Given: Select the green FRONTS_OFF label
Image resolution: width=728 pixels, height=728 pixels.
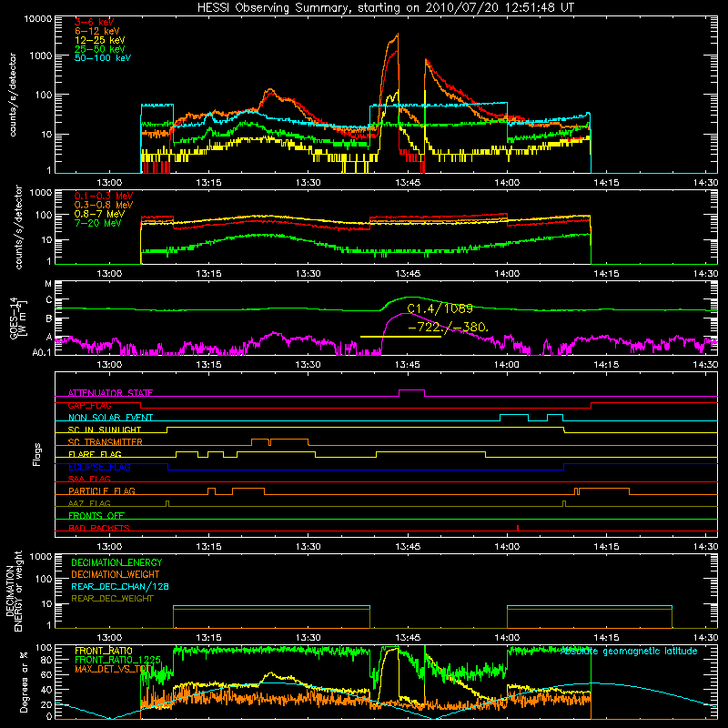Looking at the screenshot, I should [96, 515].
